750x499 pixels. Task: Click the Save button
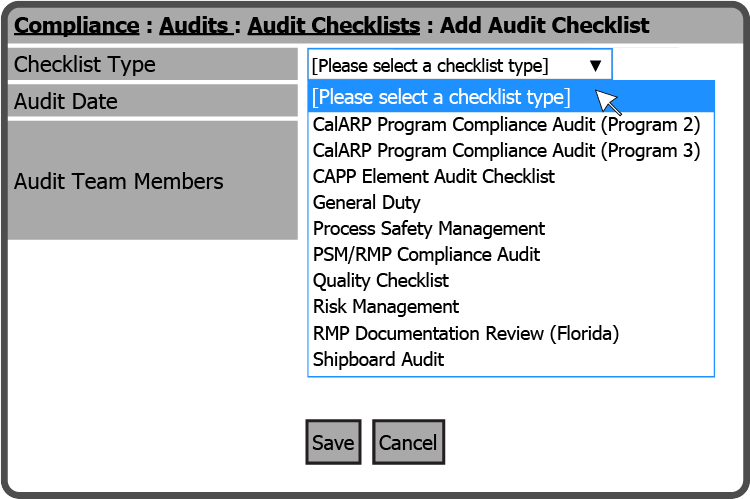(x=333, y=442)
